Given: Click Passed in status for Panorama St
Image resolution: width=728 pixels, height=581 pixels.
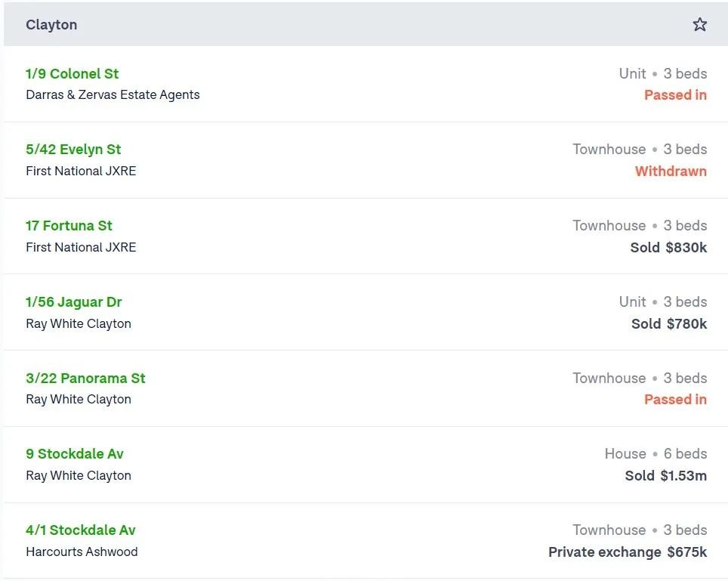Looking at the screenshot, I should pyautogui.click(x=676, y=400).
